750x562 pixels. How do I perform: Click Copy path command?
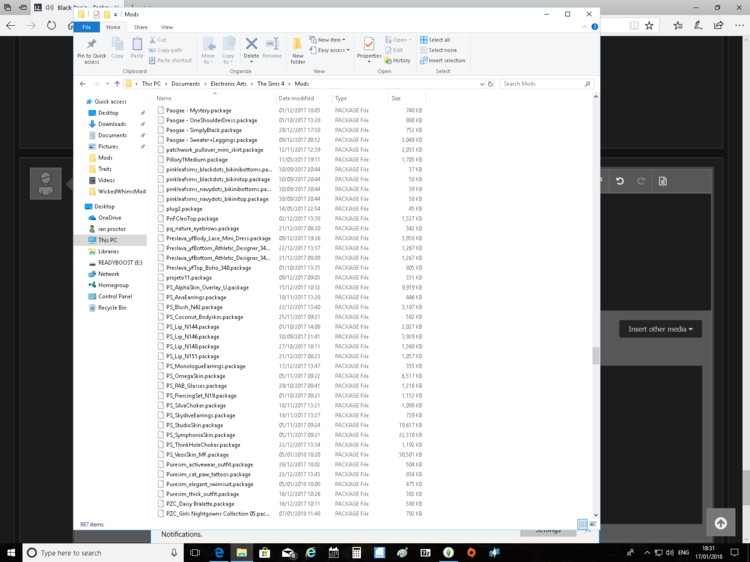[165, 50]
